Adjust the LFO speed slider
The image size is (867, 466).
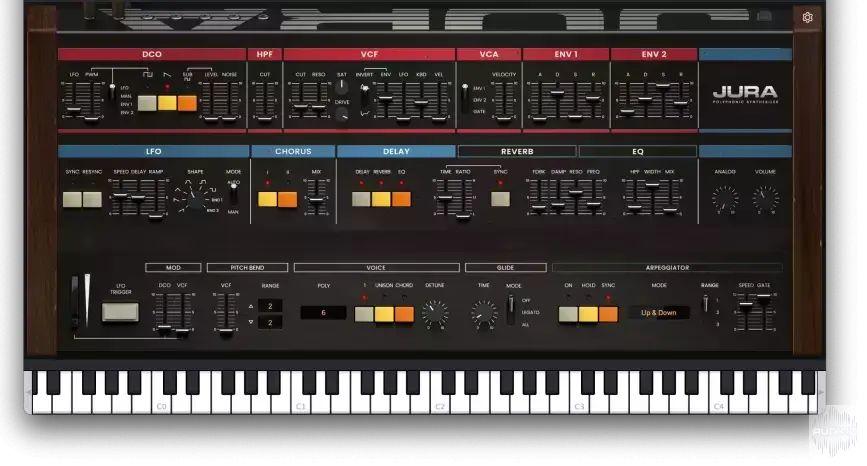tap(119, 195)
